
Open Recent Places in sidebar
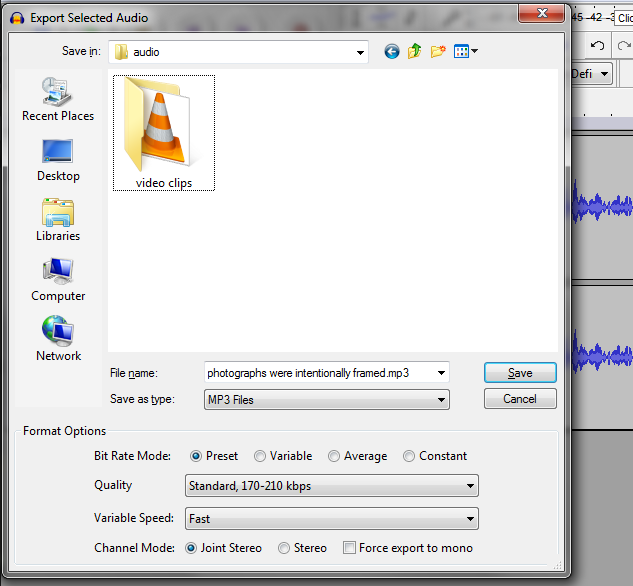pyautogui.click(x=58, y=99)
